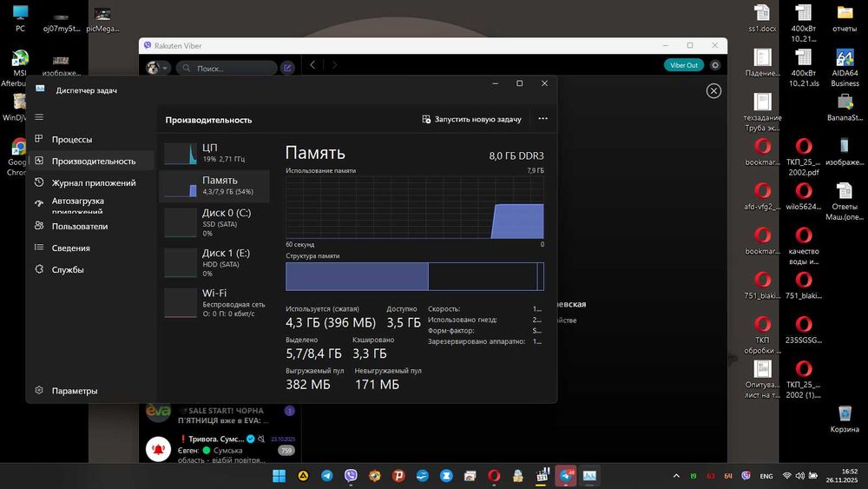868x489 pixels.
Task: Open the Viber profile avatar dropdown
Action: pos(158,68)
